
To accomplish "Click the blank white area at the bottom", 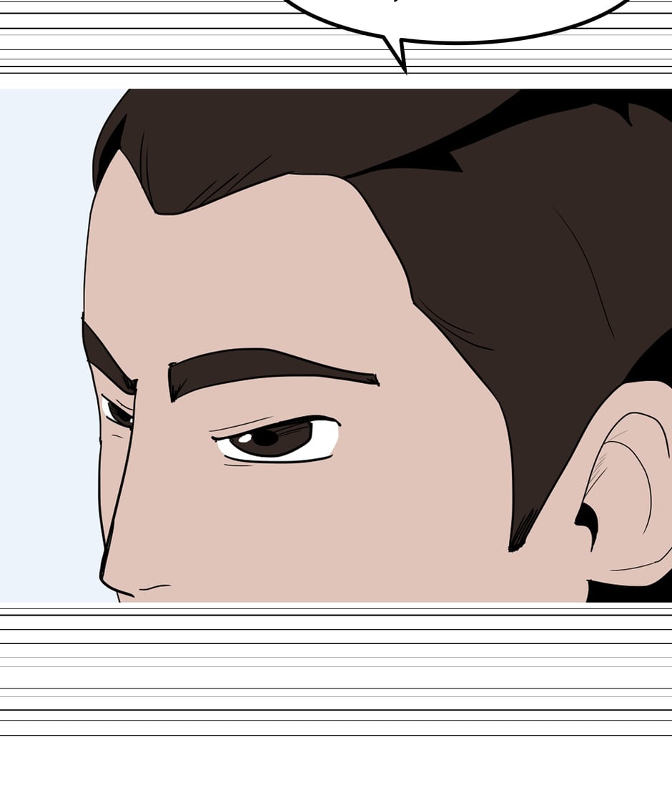I will 336,776.
